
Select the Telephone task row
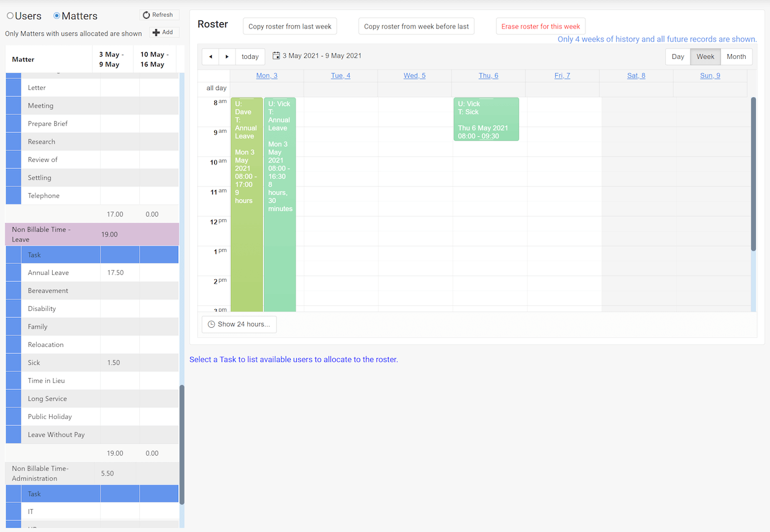point(92,196)
